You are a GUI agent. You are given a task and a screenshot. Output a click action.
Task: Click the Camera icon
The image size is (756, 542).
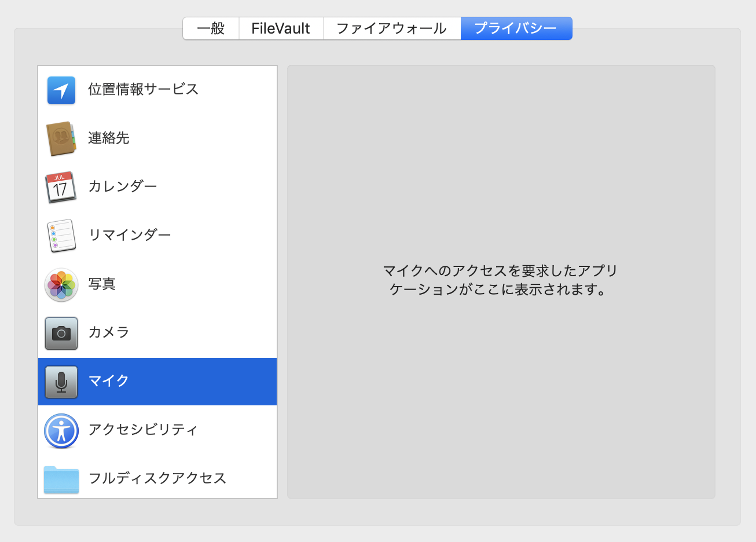(x=61, y=333)
